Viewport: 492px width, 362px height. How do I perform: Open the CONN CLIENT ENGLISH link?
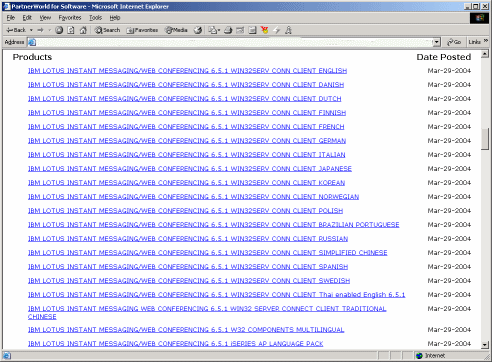click(187, 71)
